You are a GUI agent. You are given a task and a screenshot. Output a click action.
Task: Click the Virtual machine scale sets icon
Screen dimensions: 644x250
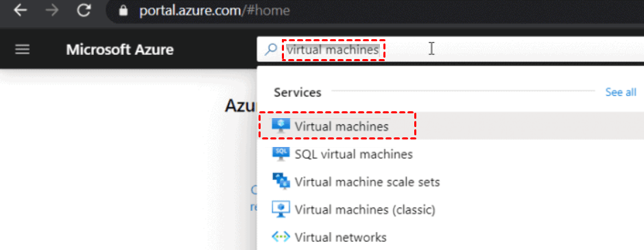click(x=281, y=181)
